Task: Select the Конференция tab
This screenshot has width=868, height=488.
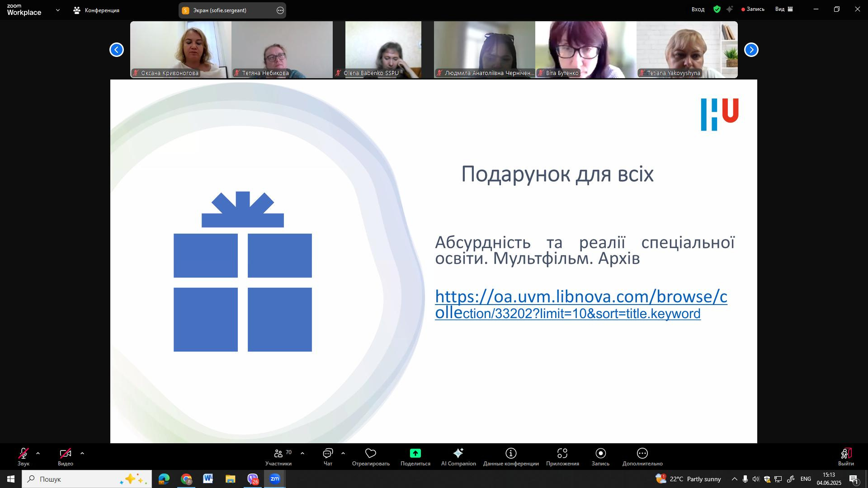Action: (96, 10)
